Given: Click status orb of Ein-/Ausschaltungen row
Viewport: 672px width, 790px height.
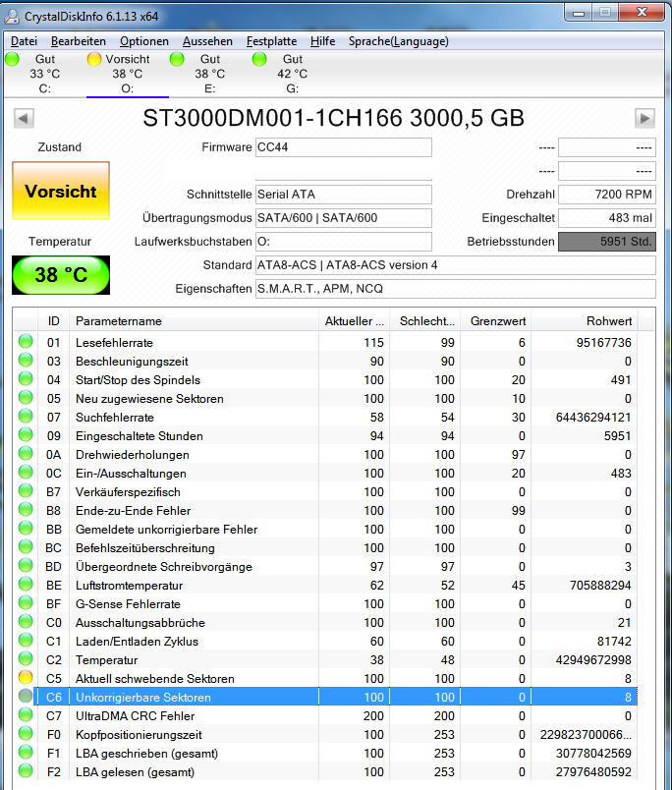Looking at the screenshot, I should point(26,472).
